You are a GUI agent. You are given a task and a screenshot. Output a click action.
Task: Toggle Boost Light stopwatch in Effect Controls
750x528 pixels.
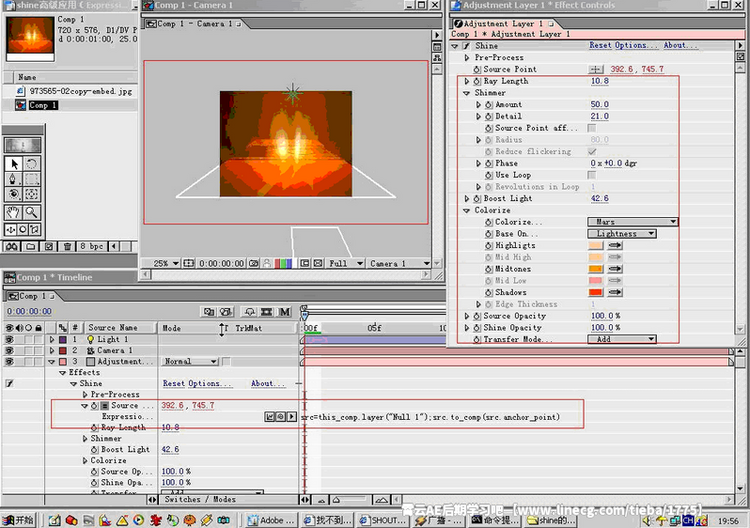[x=477, y=198]
